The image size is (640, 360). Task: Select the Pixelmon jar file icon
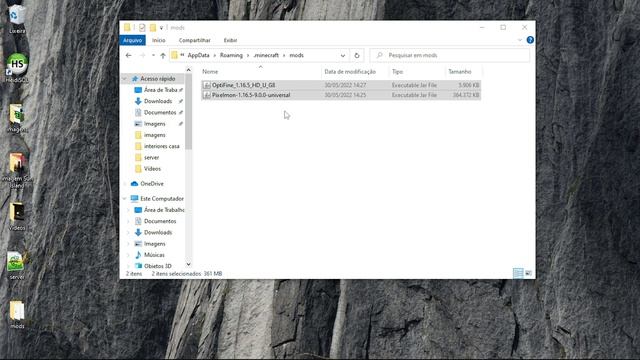tap(207, 95)
